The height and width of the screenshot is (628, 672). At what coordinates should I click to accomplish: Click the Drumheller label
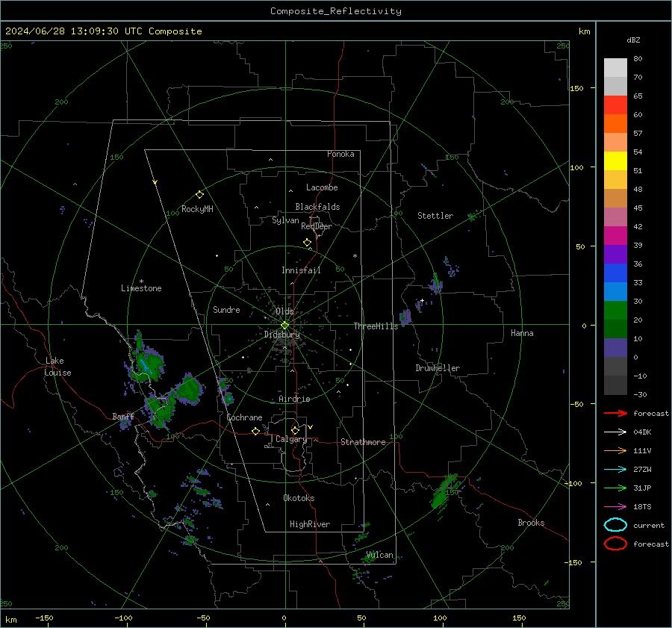pos(438,368)
